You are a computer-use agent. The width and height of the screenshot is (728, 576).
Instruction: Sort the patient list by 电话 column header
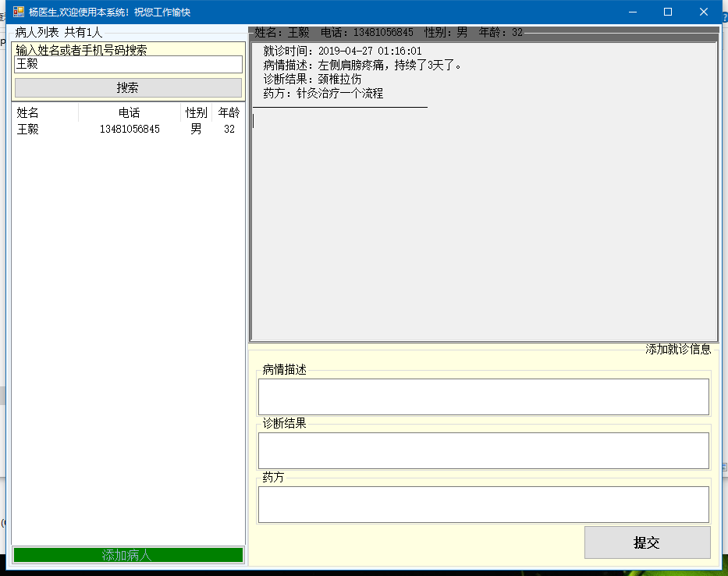[130, 113]
